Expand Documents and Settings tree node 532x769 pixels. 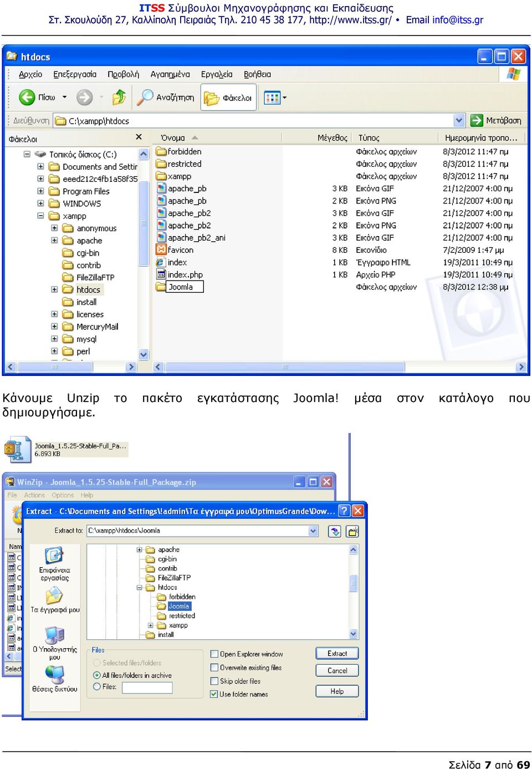pos(40,166)
